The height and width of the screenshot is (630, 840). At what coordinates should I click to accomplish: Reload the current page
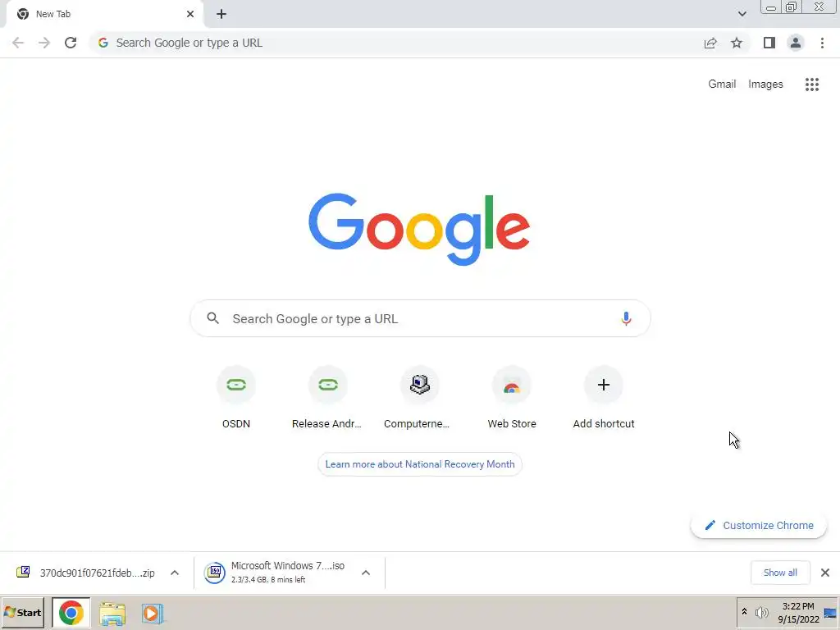[x=71, y=43]
